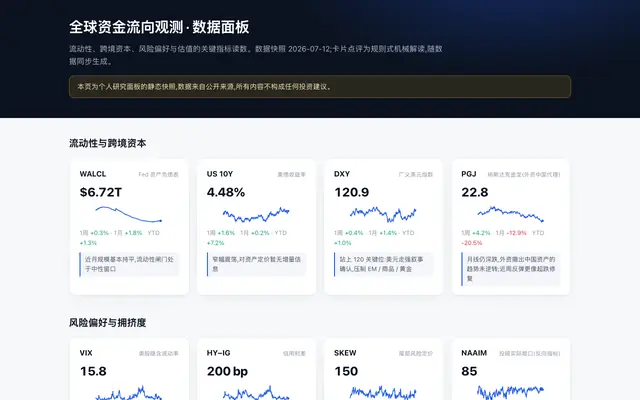Click the $6.72T value

pos(100,192)
